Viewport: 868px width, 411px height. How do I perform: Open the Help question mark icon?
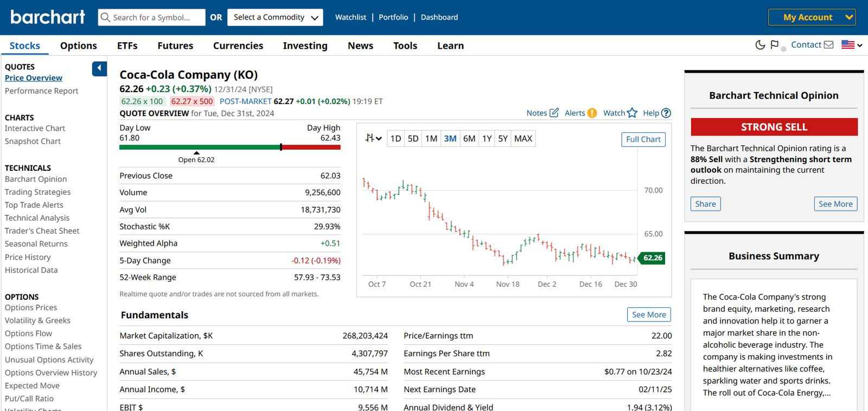click(666, 113)
